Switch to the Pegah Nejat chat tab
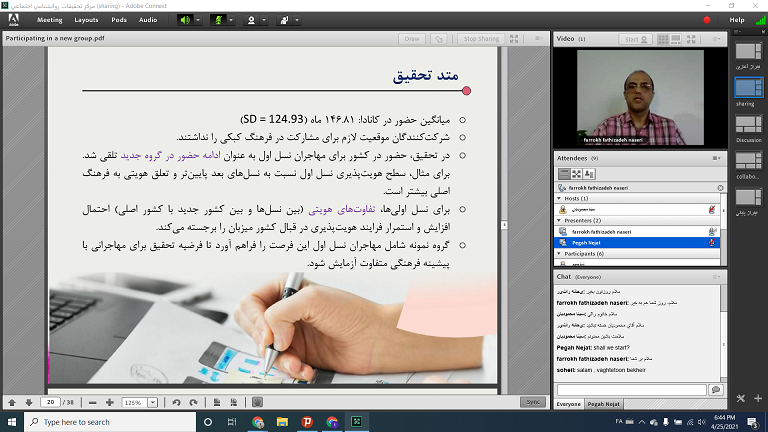This screenshot has height=432, width=768. (x=605, y=403)
